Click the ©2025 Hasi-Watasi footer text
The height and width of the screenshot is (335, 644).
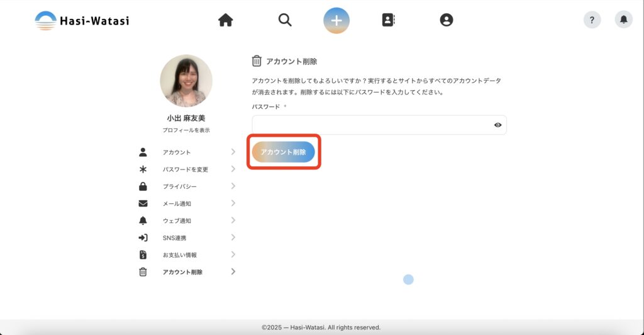(321, 327)
